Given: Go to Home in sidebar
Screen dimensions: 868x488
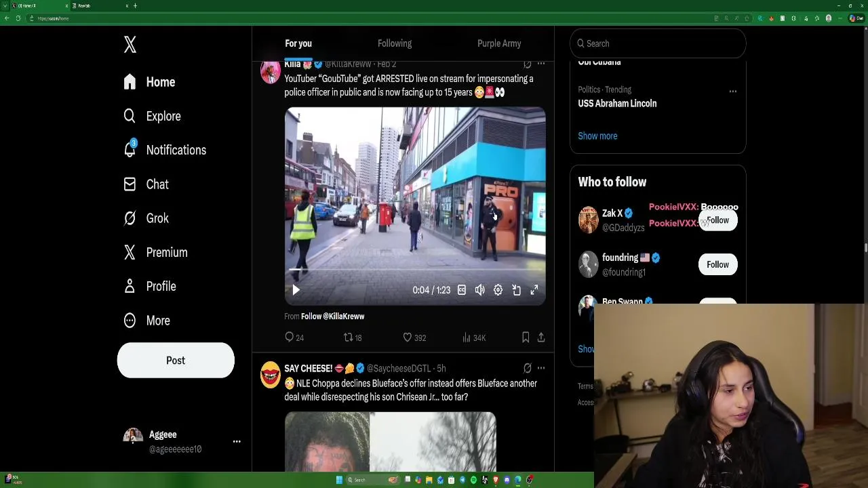Looking at the screenshot, I should (149, 82).
